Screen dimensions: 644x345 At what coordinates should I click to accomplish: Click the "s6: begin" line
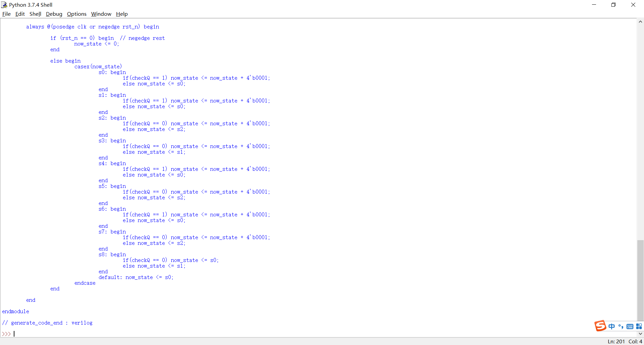[x=112, y=209]
